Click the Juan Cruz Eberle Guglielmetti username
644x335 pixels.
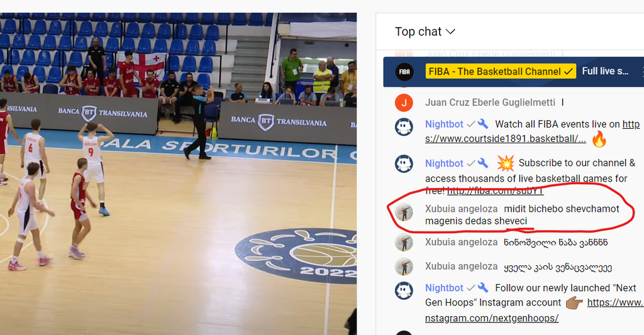click(490, 102)
